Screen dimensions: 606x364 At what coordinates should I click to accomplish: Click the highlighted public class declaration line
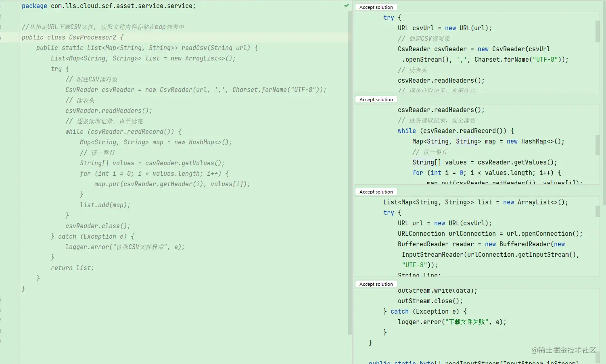[x=72, y=37]
